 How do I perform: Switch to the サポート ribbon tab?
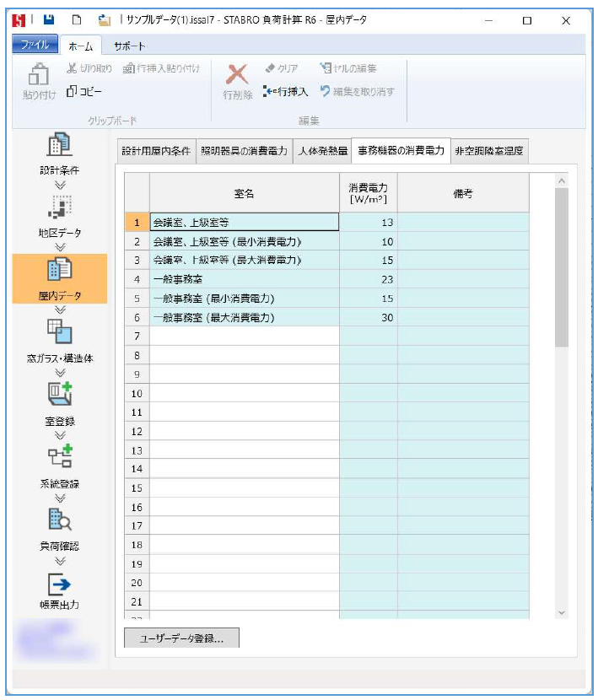tap(129, 46)
